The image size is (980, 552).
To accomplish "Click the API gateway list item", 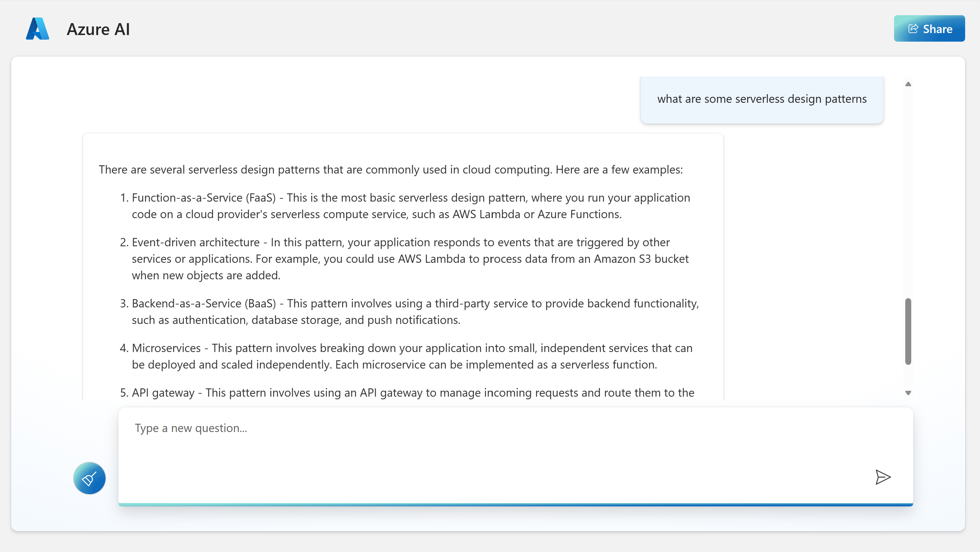I will tap(413, 393).
